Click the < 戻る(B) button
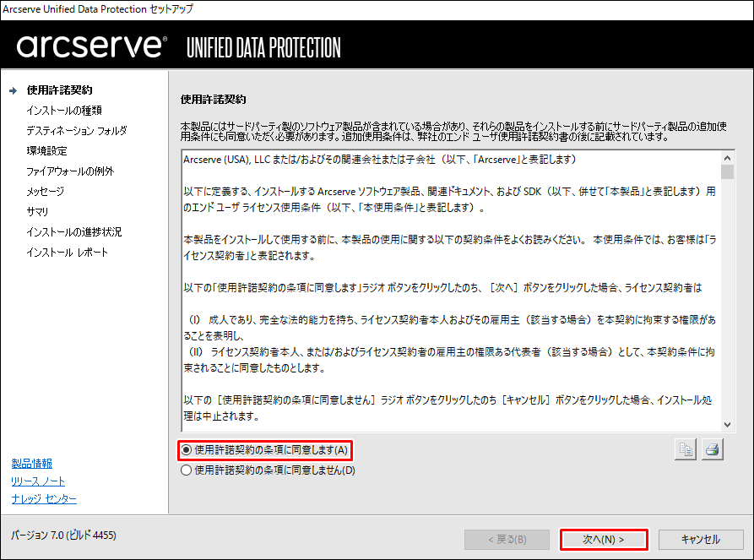 tap(507, 540)
